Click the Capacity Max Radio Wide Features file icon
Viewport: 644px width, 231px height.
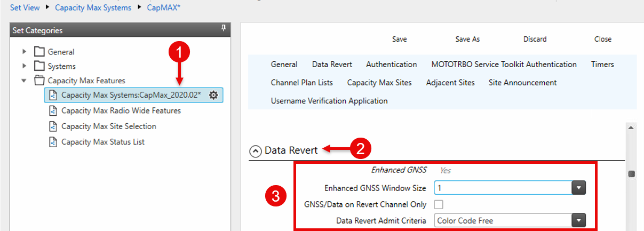tap(53, 111)
